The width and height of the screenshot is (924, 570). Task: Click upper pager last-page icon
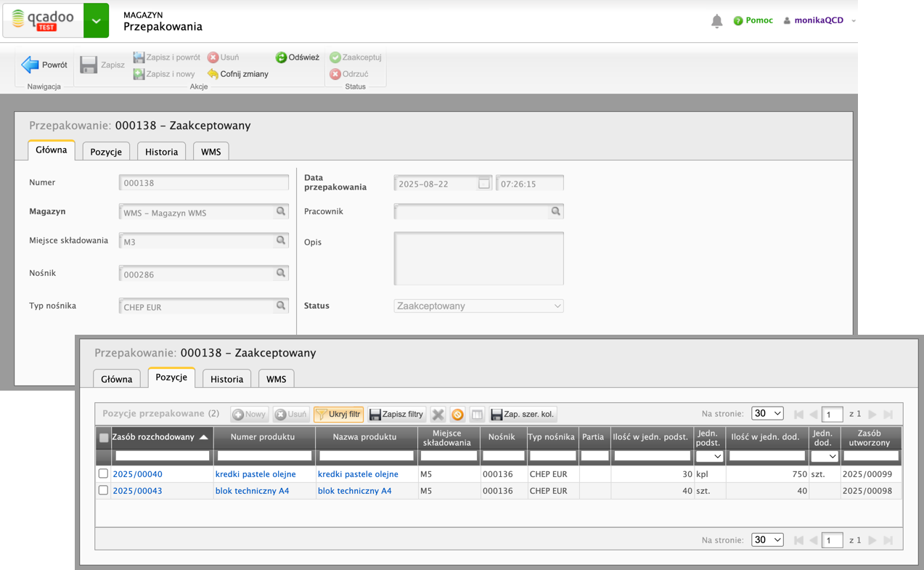point(888,414)
